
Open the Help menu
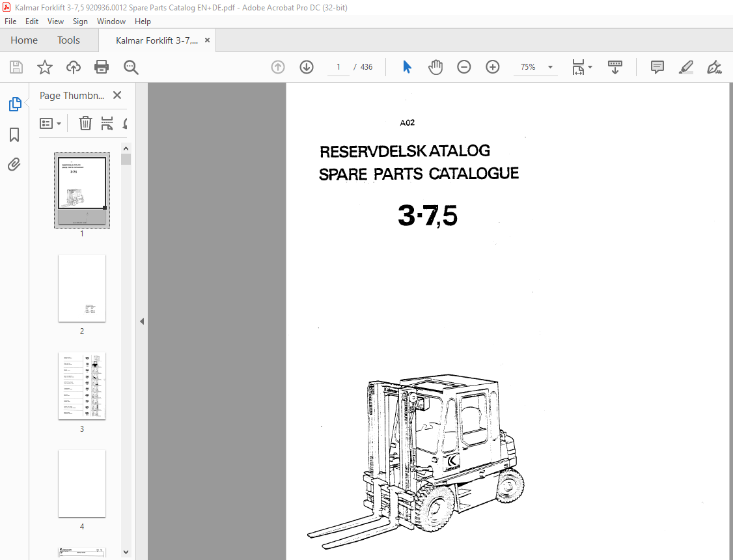coord(143,21)
